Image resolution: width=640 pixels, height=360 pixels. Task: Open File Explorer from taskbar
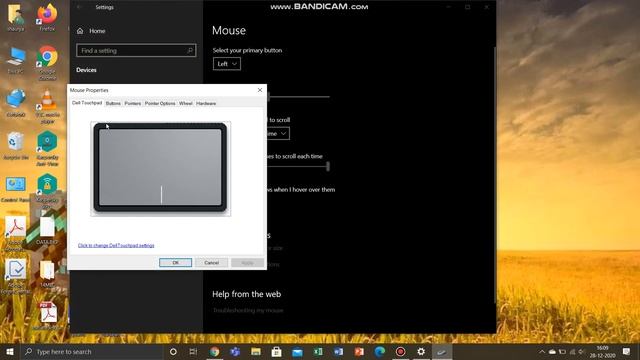click(x=256, y=351)
